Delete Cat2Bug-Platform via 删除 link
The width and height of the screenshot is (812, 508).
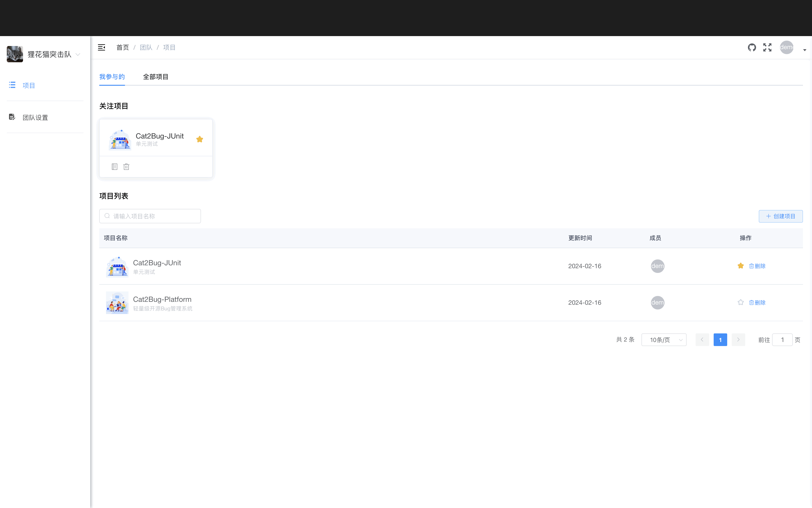click(x=757, y=303)
